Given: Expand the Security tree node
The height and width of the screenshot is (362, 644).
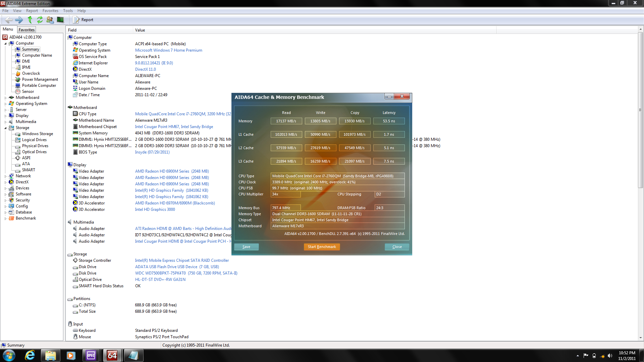Looking at the screenshot, I should (5, 200).
